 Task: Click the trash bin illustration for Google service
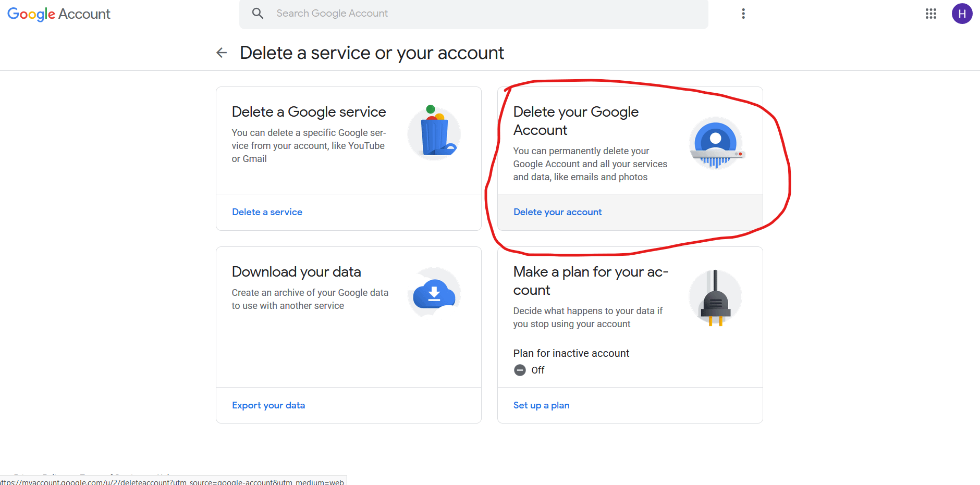pyautogui.click(x=434, y=133)
